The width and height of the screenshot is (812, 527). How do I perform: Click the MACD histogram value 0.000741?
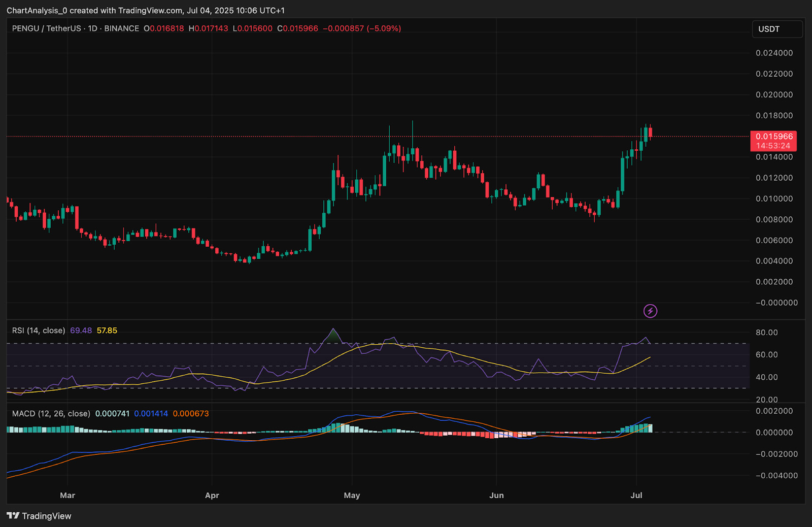pyautogui.click(x=112, y=414)
